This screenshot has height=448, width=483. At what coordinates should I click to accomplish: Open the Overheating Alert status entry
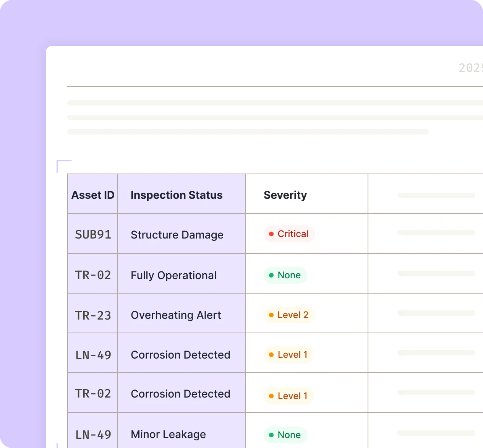176,315
